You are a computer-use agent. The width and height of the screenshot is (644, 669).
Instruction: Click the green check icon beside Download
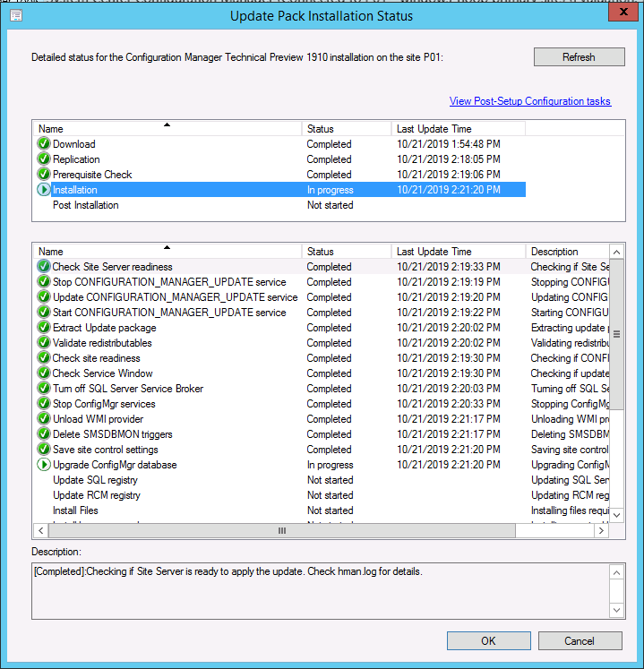coord(44,144)
